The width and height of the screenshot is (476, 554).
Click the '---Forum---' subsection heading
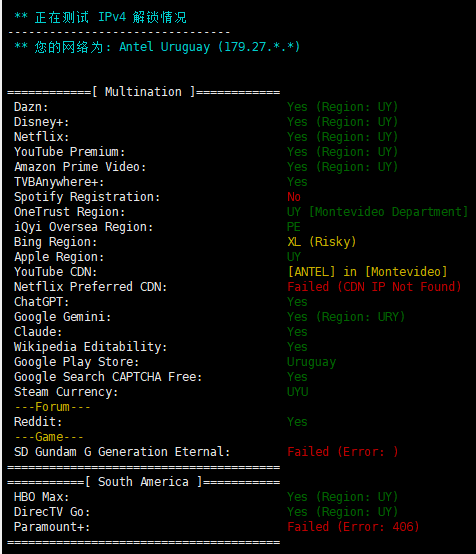coord(52,407)
